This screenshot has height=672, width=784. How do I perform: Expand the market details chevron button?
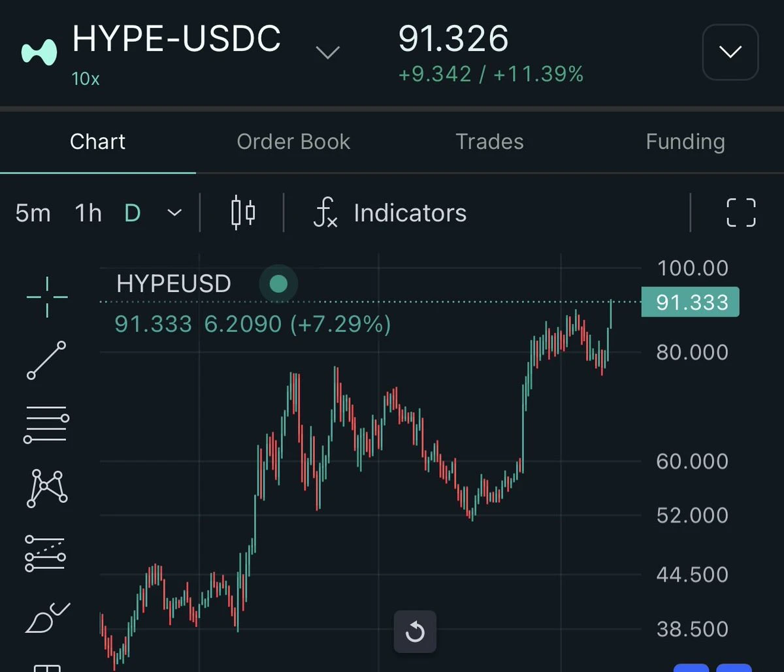tap(730, 52)
